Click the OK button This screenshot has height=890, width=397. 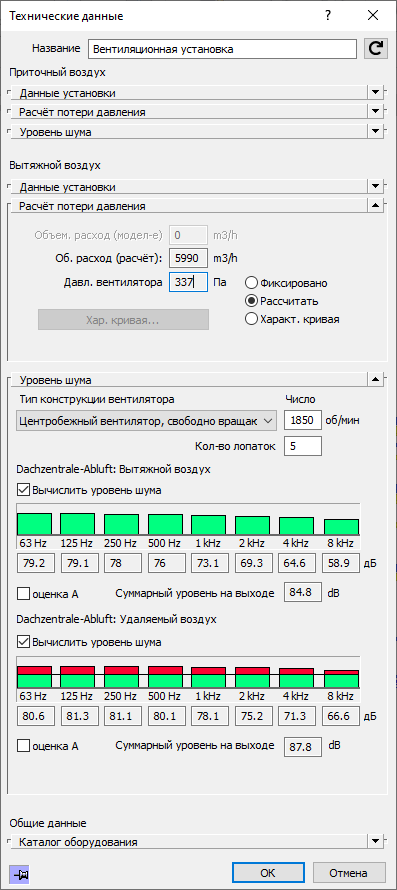click(268, 872)
